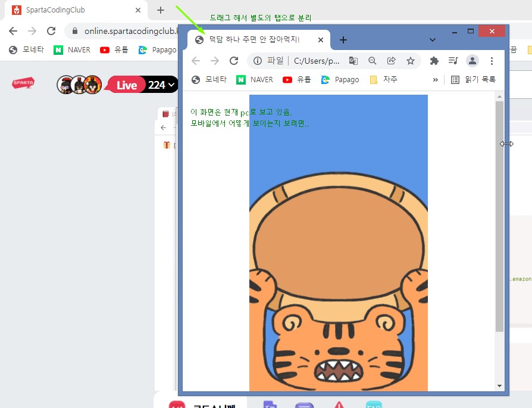Click gift icon on Sparta page

pos(166,145)
